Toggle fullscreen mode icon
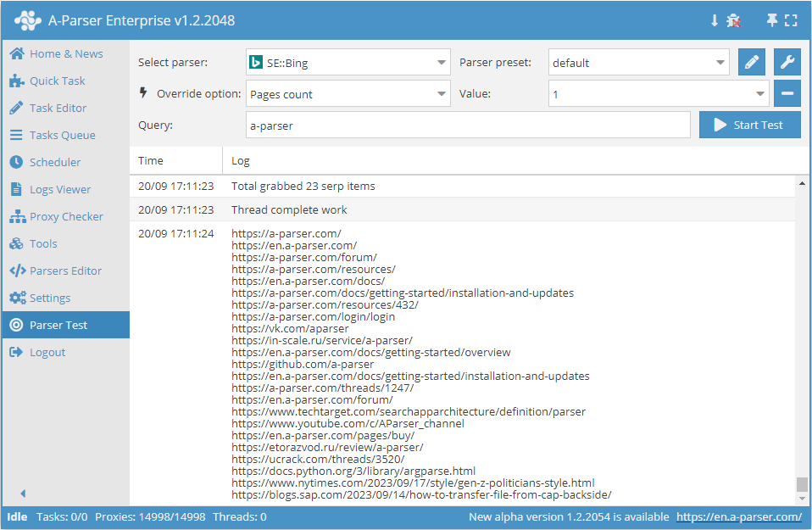 (791, 20)
